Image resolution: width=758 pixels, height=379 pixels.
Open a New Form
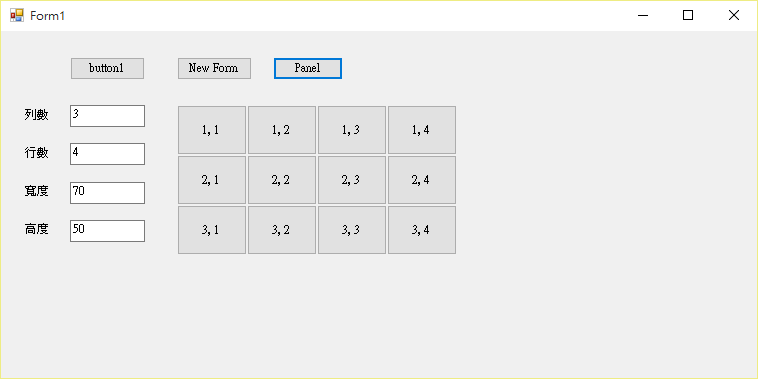(x=214, y=68)
